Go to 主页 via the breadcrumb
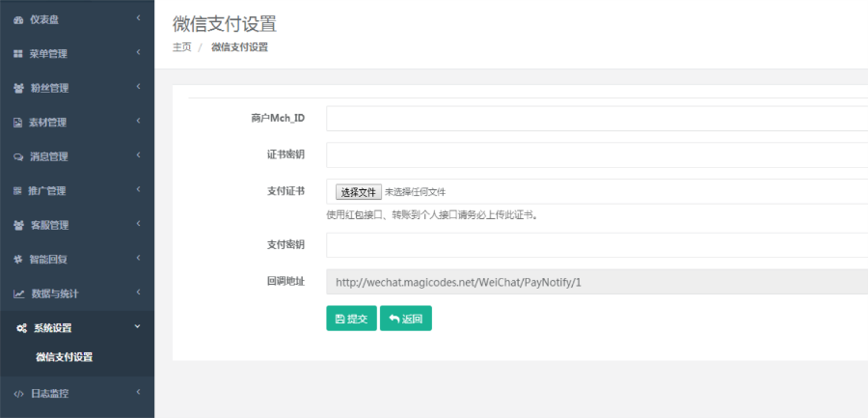The width and height of the screenshot is (868, 418). 182,47
